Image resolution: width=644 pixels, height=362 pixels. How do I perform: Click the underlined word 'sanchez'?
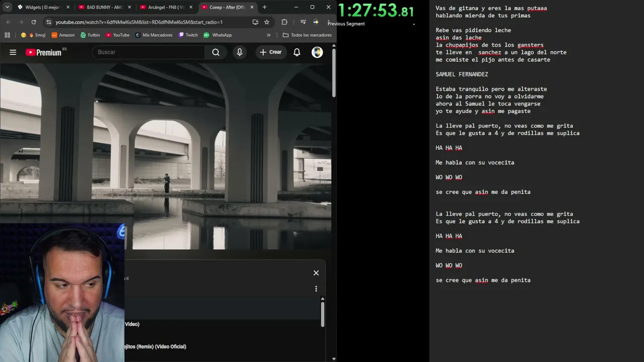tap(490, 52)
